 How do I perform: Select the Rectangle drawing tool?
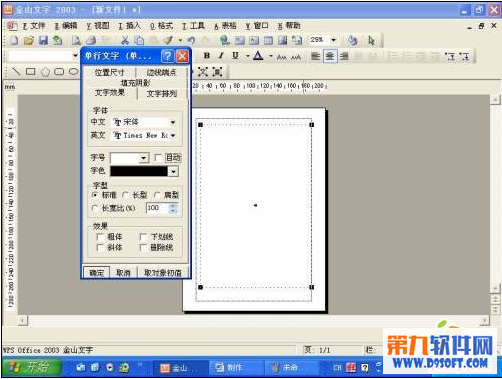[30, 71]
